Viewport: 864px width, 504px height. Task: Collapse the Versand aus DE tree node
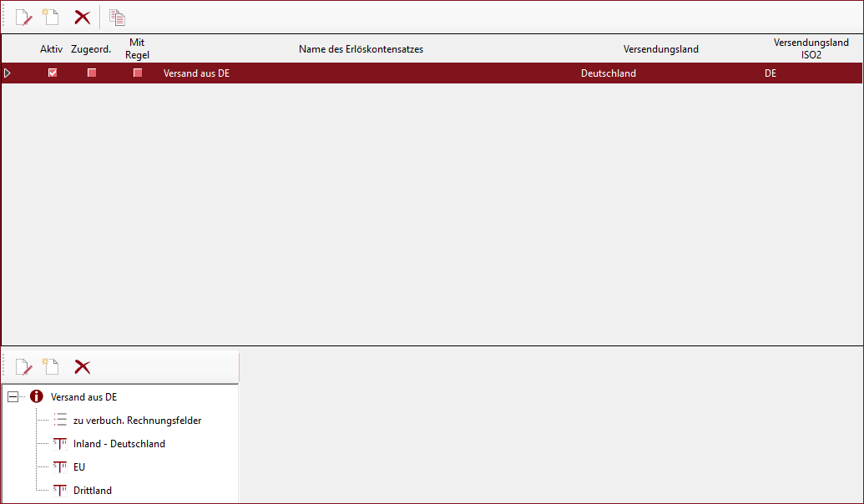[13, 397]
